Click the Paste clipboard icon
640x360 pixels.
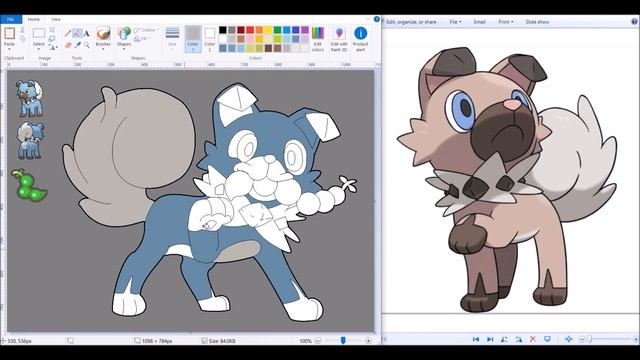[9, 33]
